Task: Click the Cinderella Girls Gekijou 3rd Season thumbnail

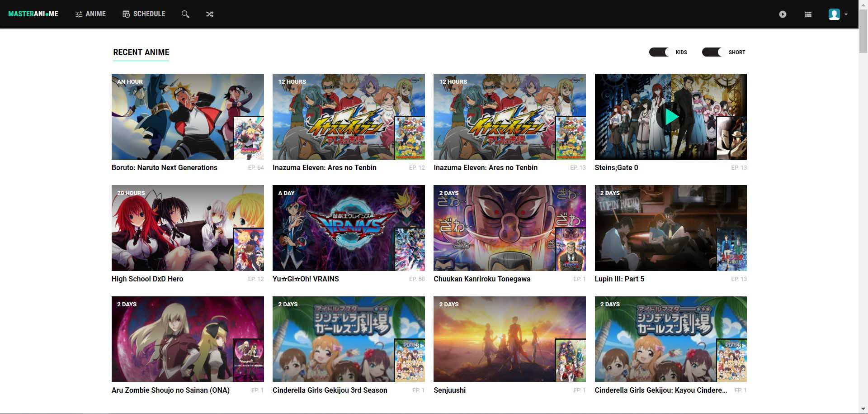Action: tap(349, 339)
